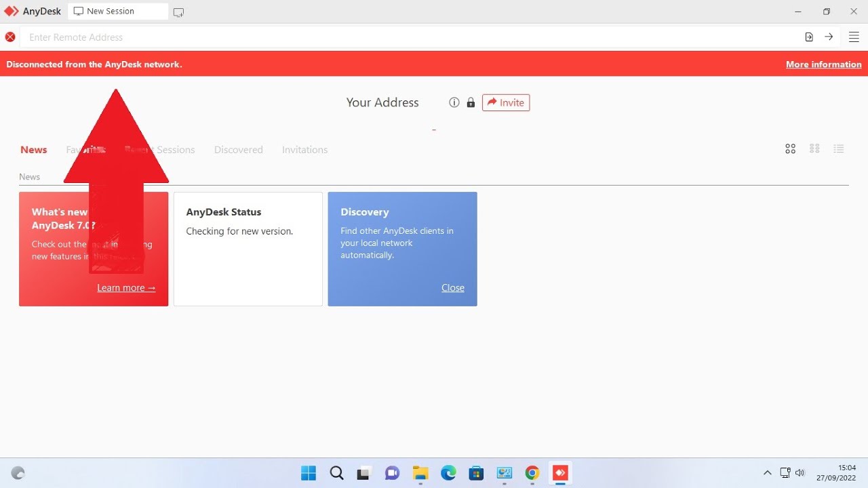Click the info icon beside Your Address
This screenshot has width=868, height=488.
coord(454,102)
